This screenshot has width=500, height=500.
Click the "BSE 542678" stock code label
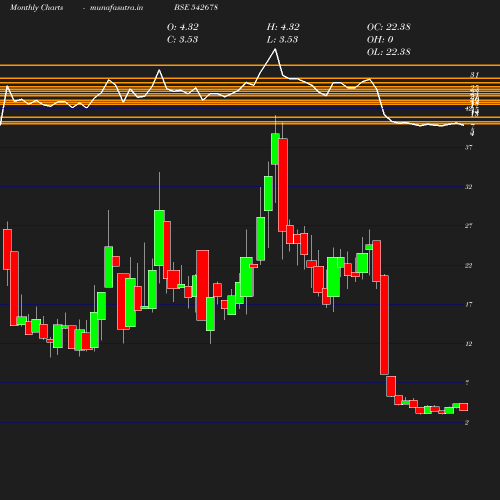click(x=196, y=7)
